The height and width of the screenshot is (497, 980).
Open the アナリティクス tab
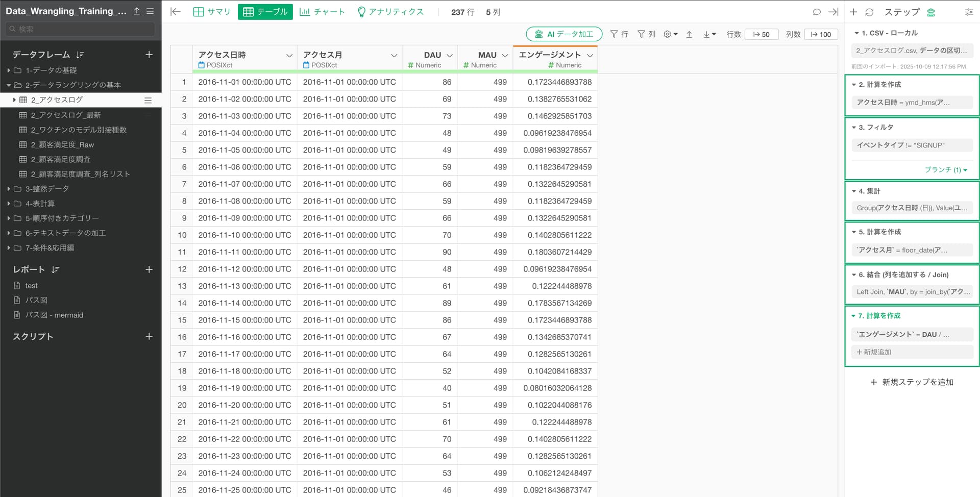(x=390, y=12)
